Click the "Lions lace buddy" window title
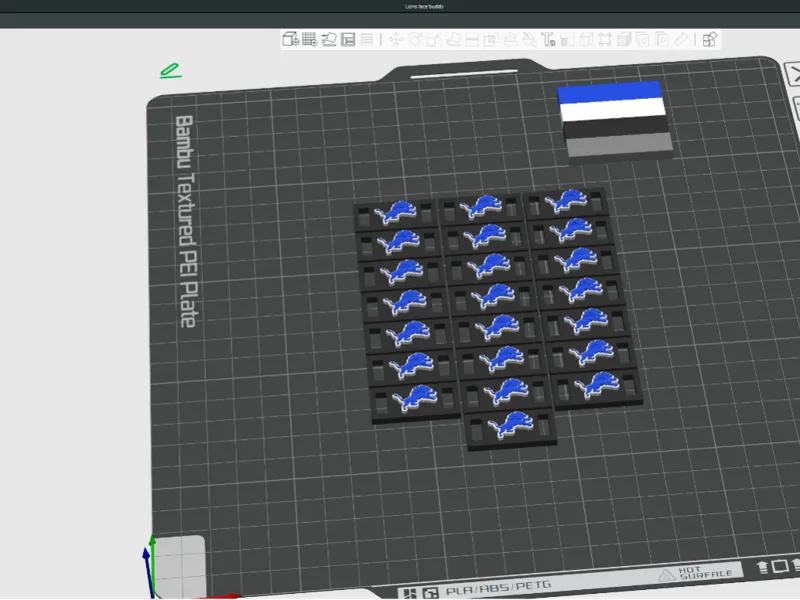This screenshot has height=600, width=800. click(424, 7)
